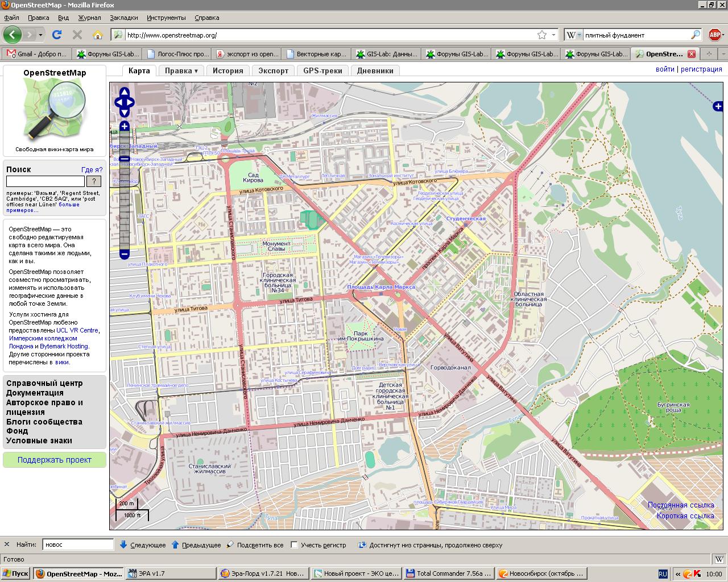Bookmark this page with the star icon
The width and height of the screenshot is (728, 582).
pyautogui.click(x=542, y=35)
